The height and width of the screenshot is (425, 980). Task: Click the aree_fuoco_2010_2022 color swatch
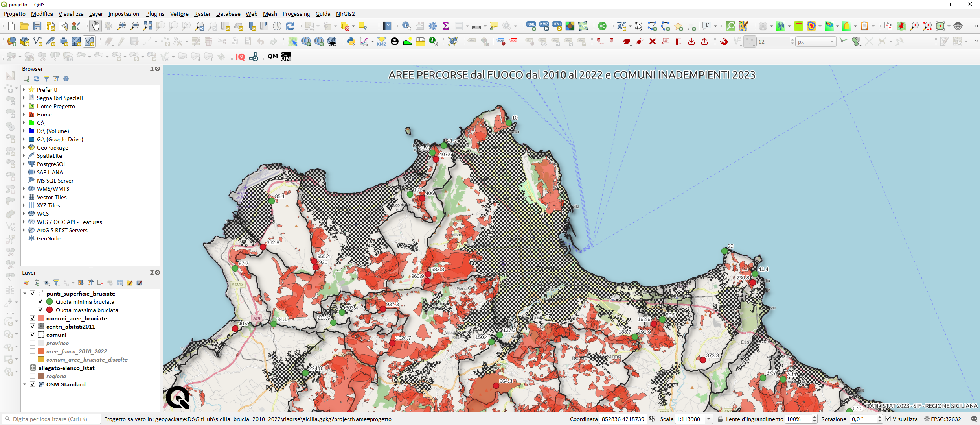tap(41, 351)
